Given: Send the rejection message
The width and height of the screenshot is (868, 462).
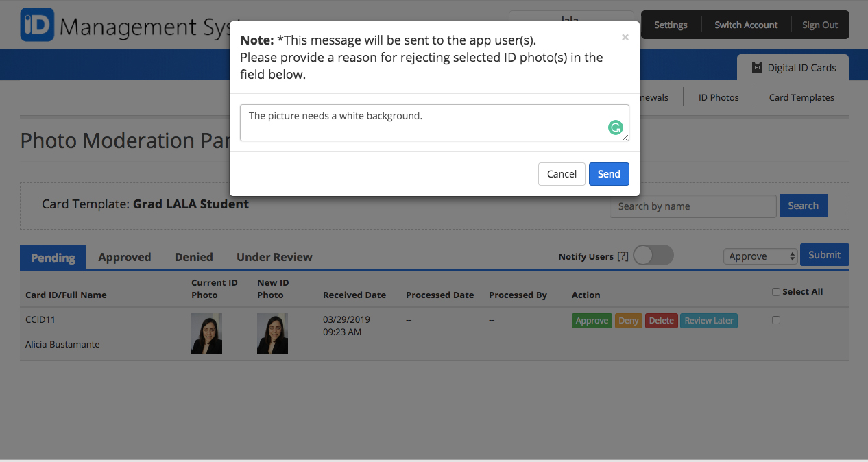Looking at the screenshot, I should point(609,174).
